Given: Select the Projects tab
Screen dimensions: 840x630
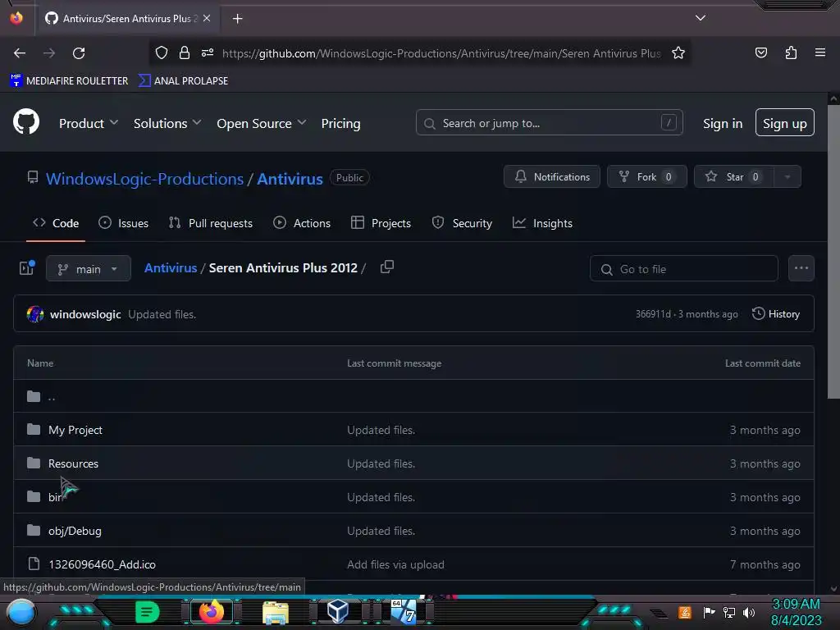Looking at the screenshot, I should [x=381, y=223].
